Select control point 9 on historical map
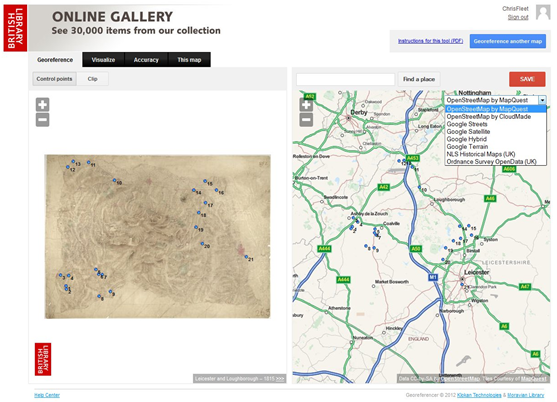Viewport: 557px width, 402px height. 110,292
